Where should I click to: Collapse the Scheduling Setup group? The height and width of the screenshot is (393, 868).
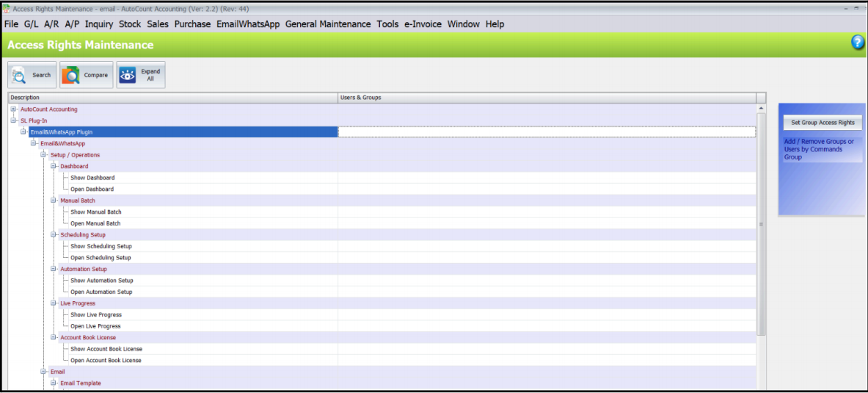point(54,234)
